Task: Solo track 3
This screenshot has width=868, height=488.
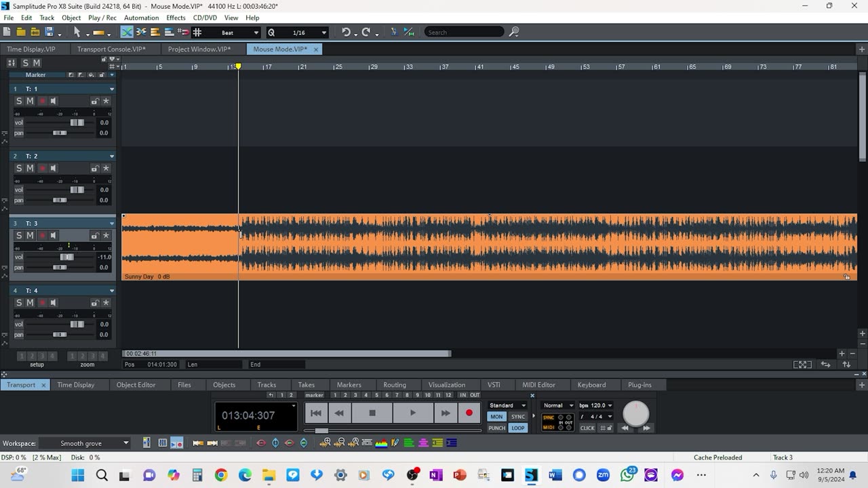Action: tap(19, 235)
